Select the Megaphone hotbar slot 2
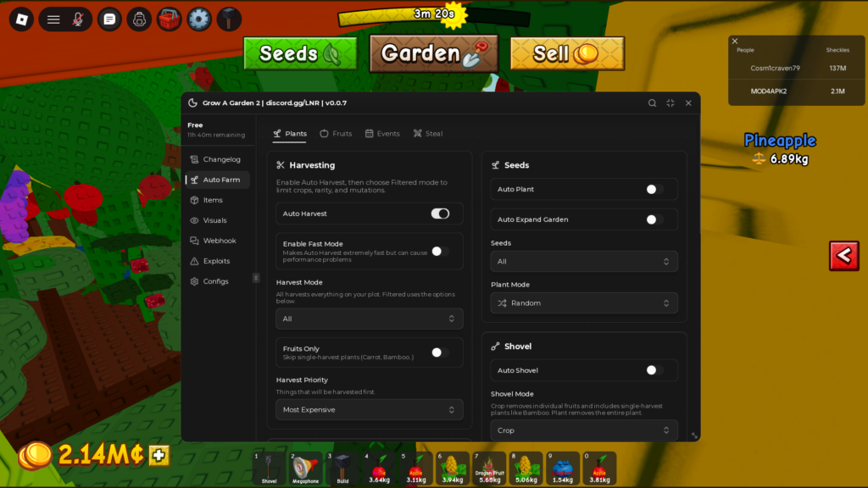This screenshot has width=868, height=488. tap(305, 468)
